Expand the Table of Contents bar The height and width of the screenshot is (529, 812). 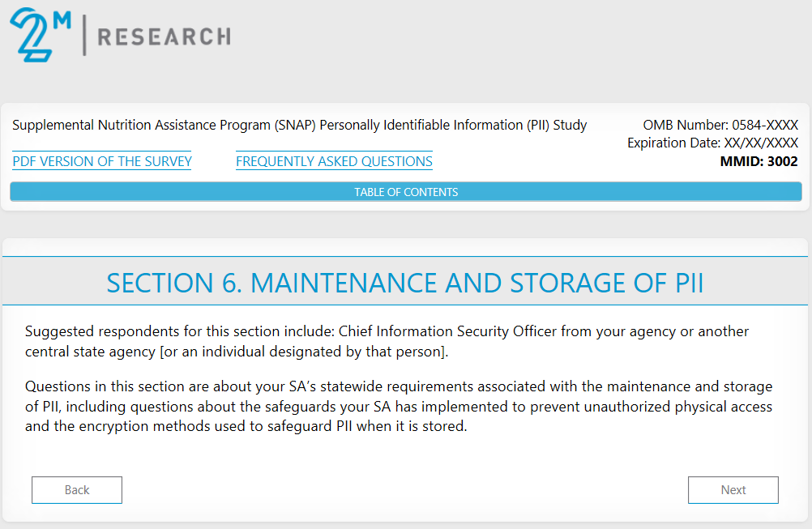(406, 192)
